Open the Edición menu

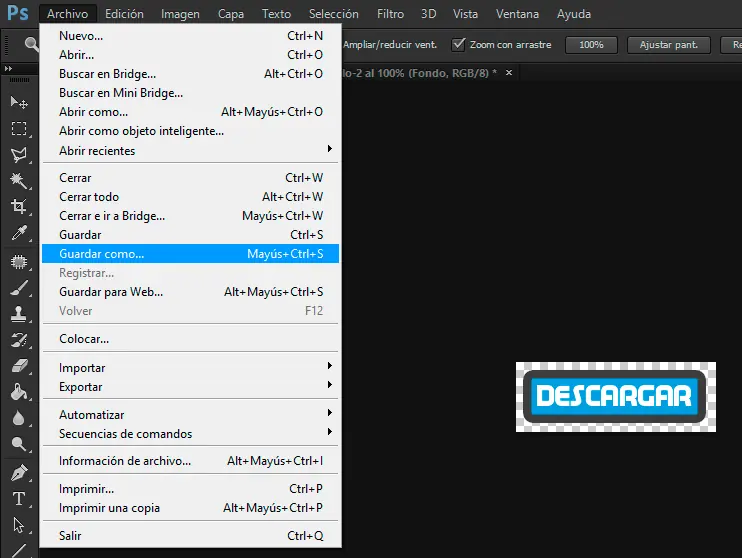click(124, 14)
